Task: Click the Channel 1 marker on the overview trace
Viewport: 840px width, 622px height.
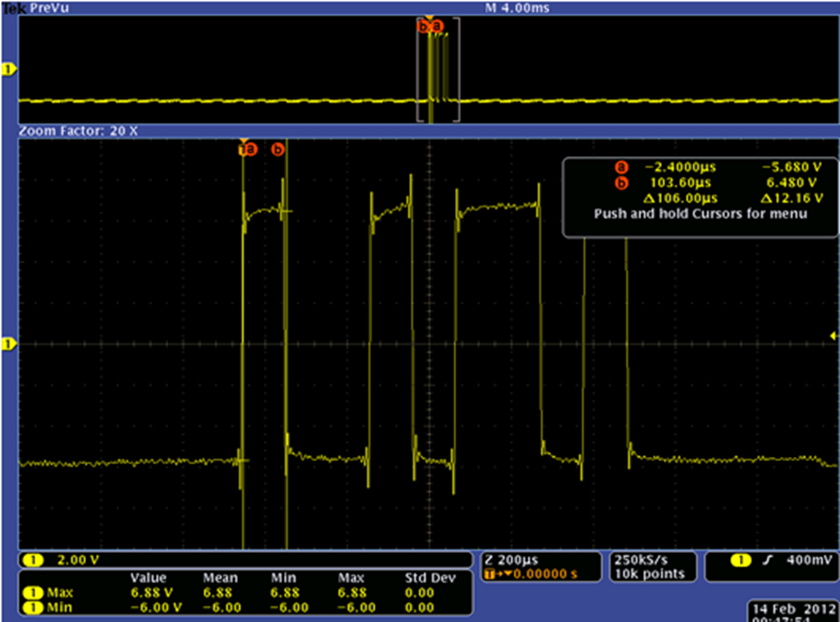Action: coord(7,70)
